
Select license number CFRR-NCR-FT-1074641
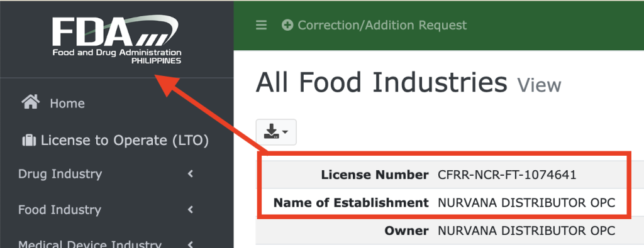tap(508, 175)
